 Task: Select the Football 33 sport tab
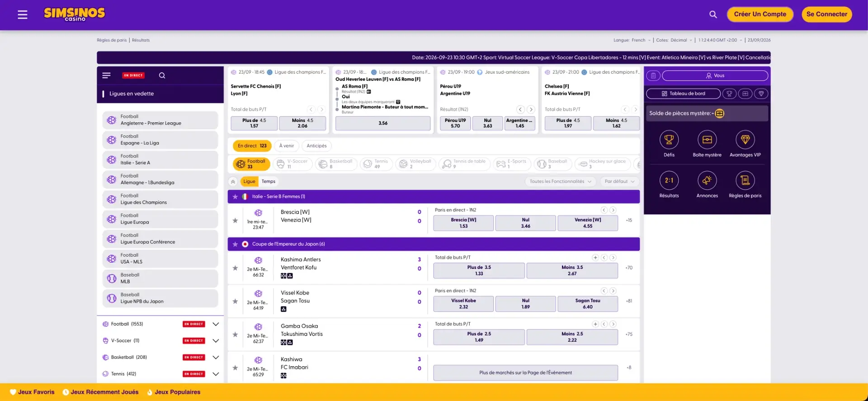[252, 164]
